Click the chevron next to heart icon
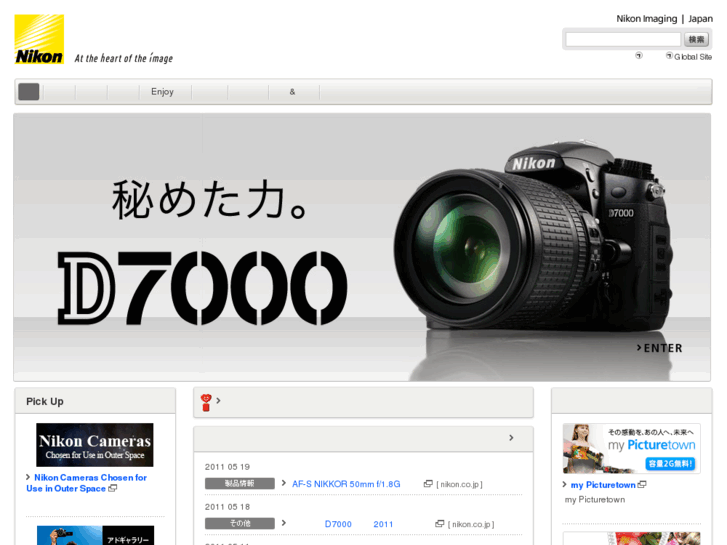The width and height of the screenshot is (727, 545). [218, 400]
